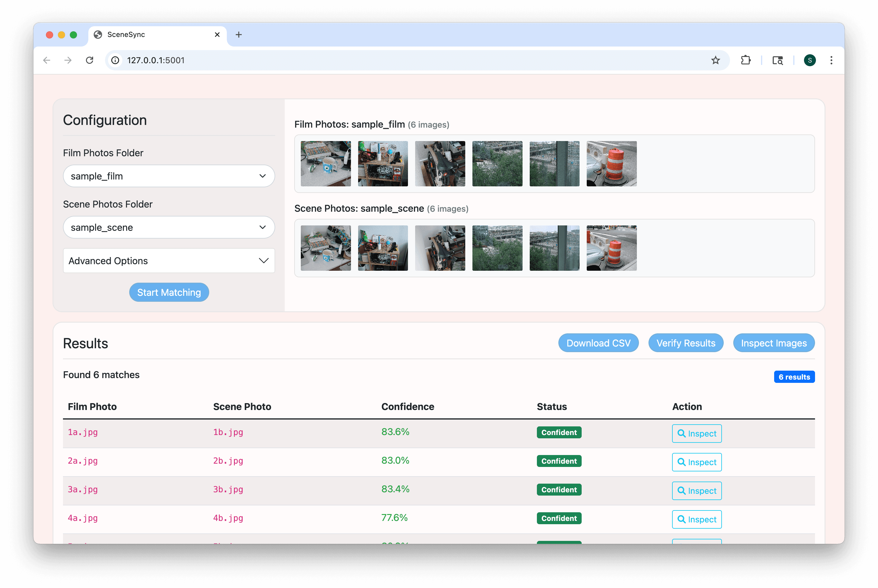This screenshot has width=878, height=588.
Task: Inspect the 1a.jpg match row
Action: point(696,434)
